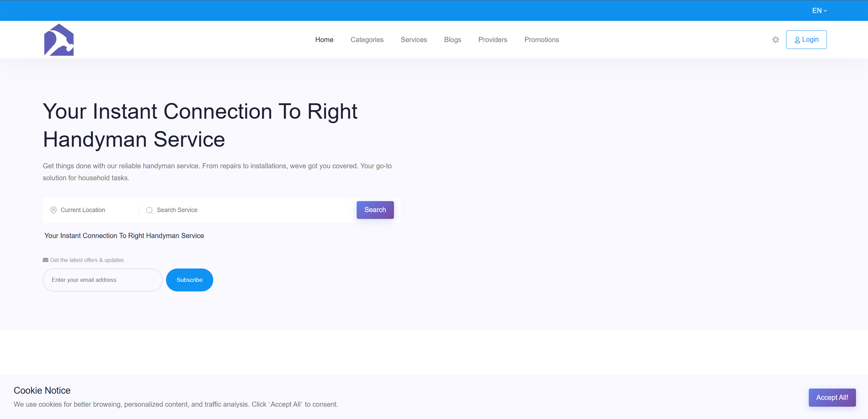The image size is (868, 419).
Task: Click the Login button
Action: click(806, 40)
